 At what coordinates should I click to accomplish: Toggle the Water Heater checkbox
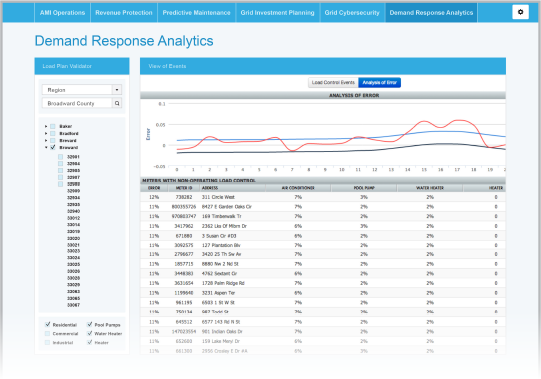tap(90, 333)
